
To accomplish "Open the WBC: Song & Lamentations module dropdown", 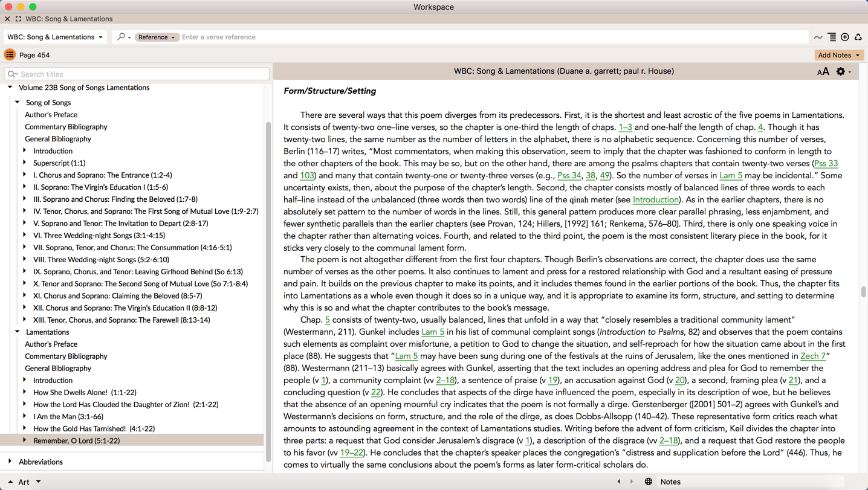I will 55,37.
